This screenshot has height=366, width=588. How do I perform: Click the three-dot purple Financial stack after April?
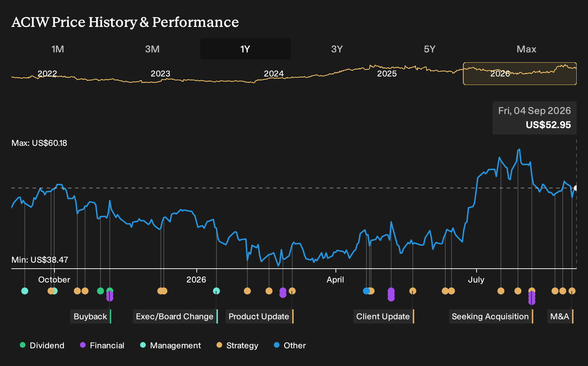tap(391, 294)
